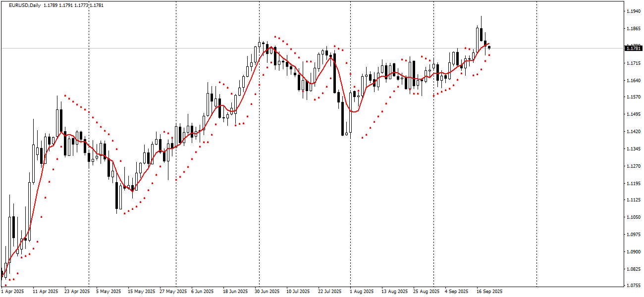The height and width of the screenshot is (297, 644).
Task: Select the 18 Jun 2025 date label
Action: [235, 292]
